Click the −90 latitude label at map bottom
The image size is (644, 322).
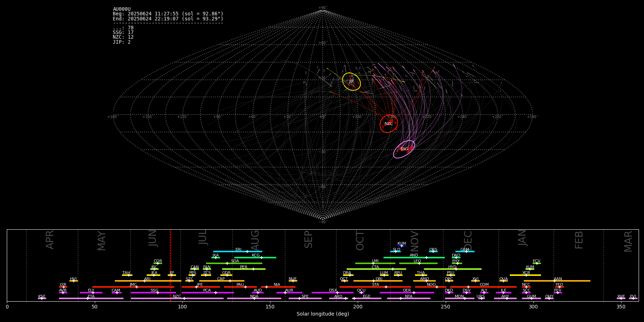click(322, 222)
